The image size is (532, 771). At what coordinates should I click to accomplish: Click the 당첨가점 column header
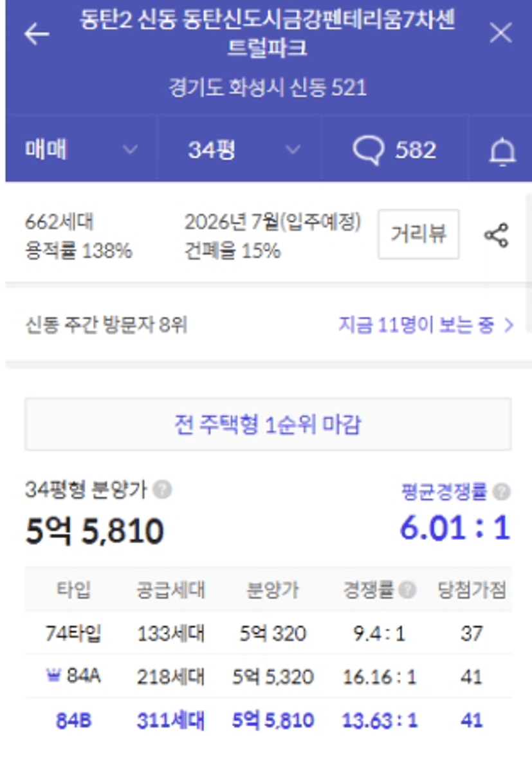click(x=472, y=590)
